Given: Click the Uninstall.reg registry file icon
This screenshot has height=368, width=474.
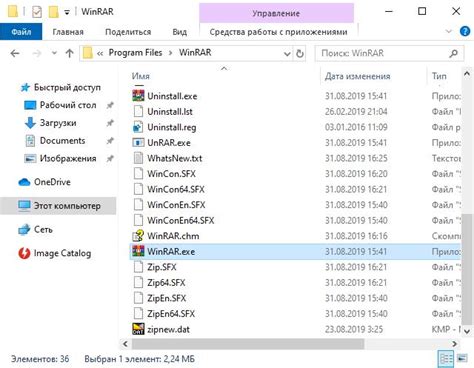Looking at the screenshot, I should click(x=138, y=127).
